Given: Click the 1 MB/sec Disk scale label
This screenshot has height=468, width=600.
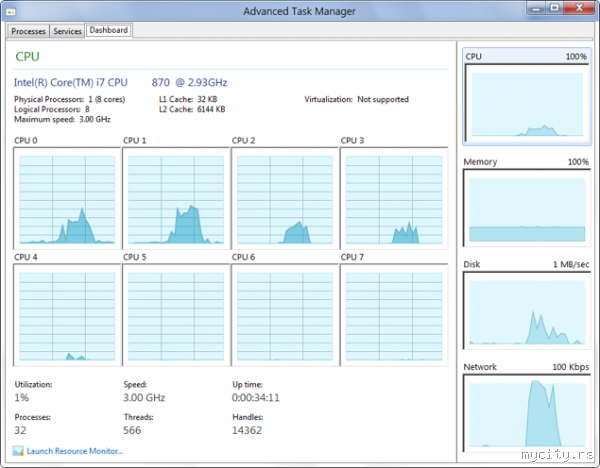Looking at the screenshot, I should point(571,264).
